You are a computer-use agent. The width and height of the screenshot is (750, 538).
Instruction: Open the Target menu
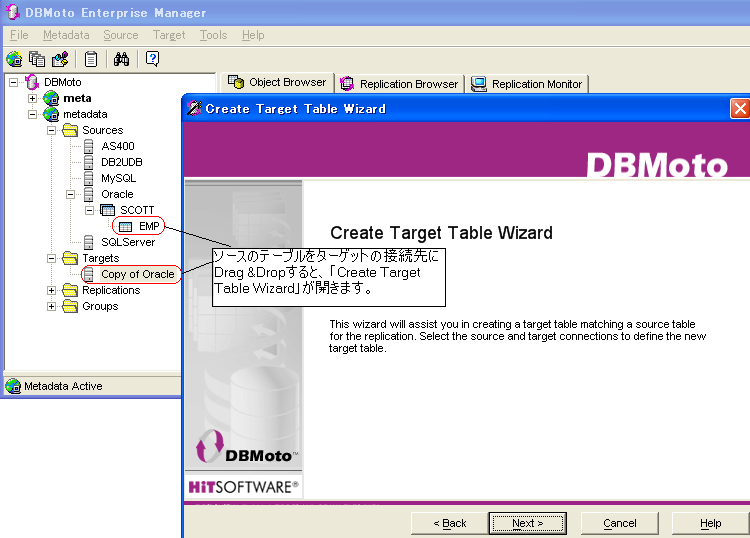169,35
